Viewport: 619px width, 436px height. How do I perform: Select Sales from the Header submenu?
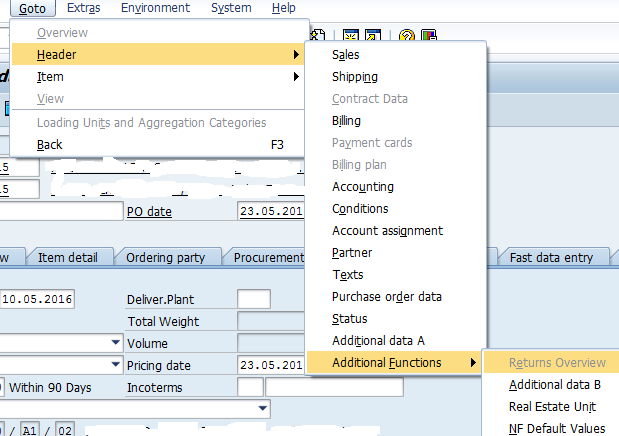click(346, 55)
